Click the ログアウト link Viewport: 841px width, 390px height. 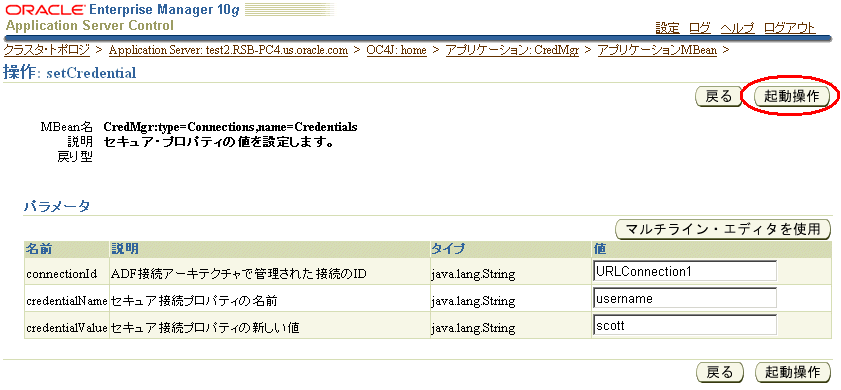pos(790,28)
